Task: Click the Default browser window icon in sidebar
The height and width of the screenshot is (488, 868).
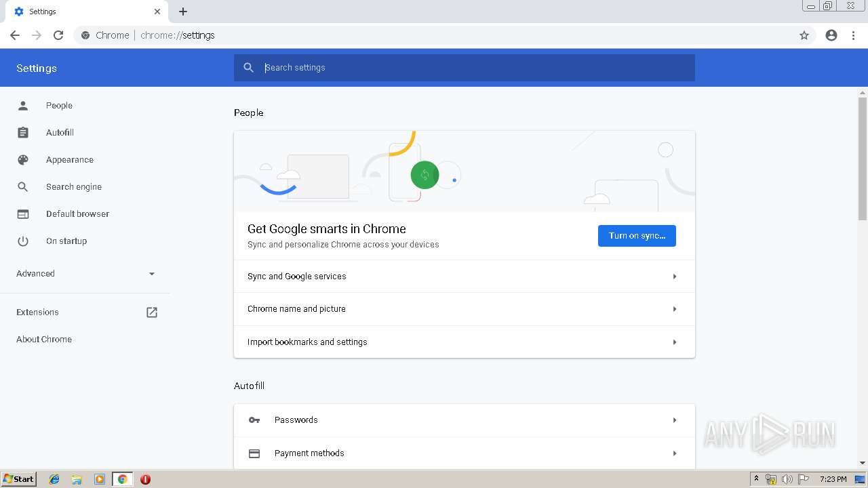Action: [x=23, y=214]
